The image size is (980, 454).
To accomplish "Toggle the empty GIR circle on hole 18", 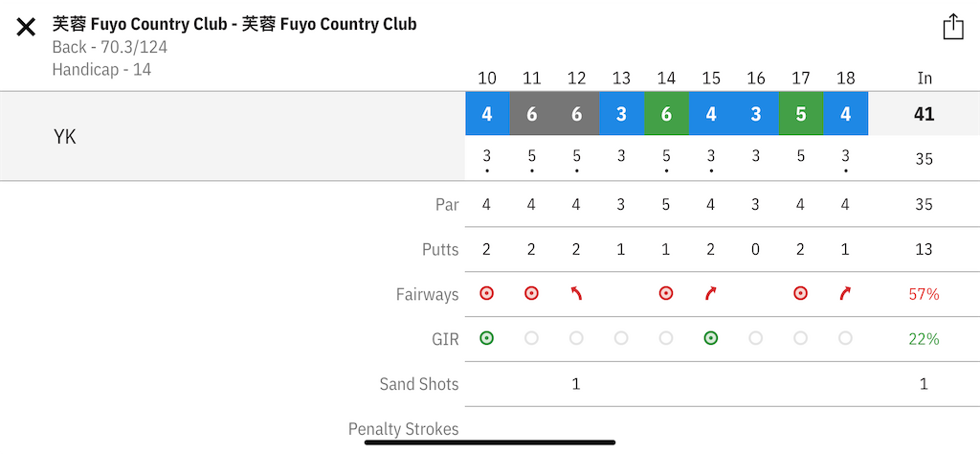I will 845,338.
